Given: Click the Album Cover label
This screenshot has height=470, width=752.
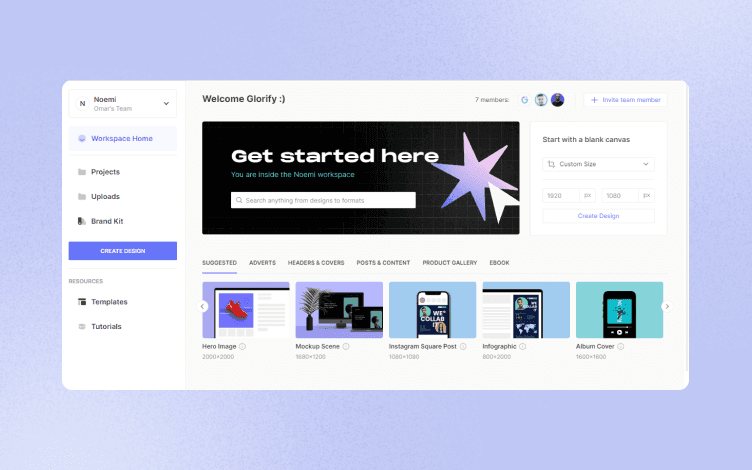Looking at the screenshot, I should [595, 346].
